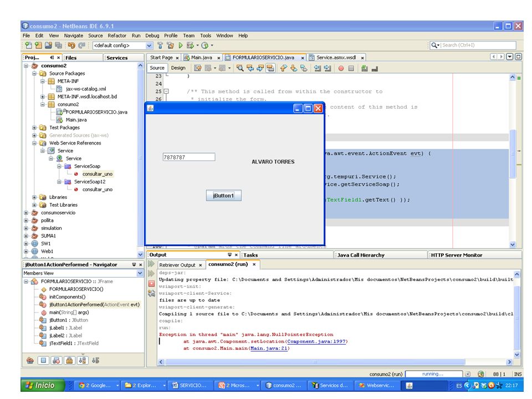Viewport: 532px width, 399px height.
Task: Open Output settings wrench icon
Action: tap(151, 293)
